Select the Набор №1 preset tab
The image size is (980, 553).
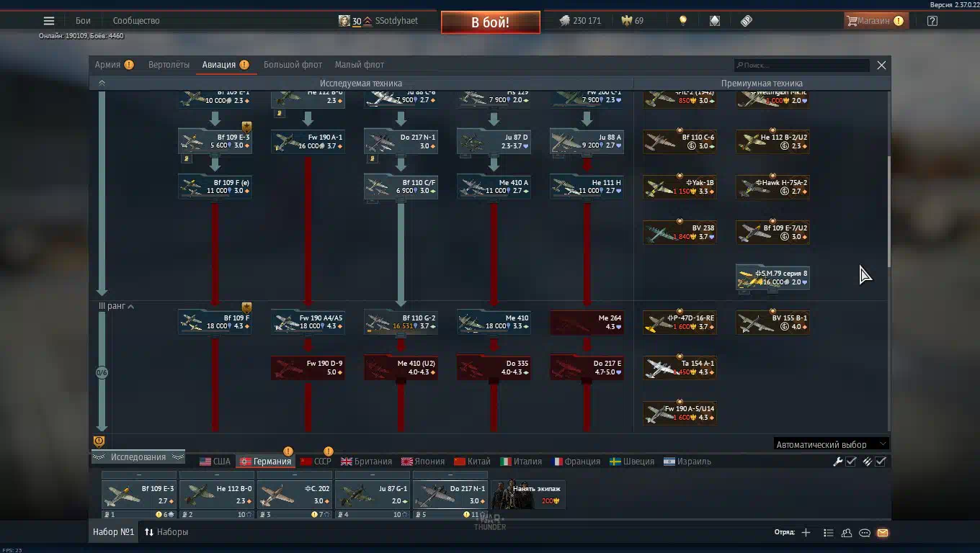pos(113,532)
